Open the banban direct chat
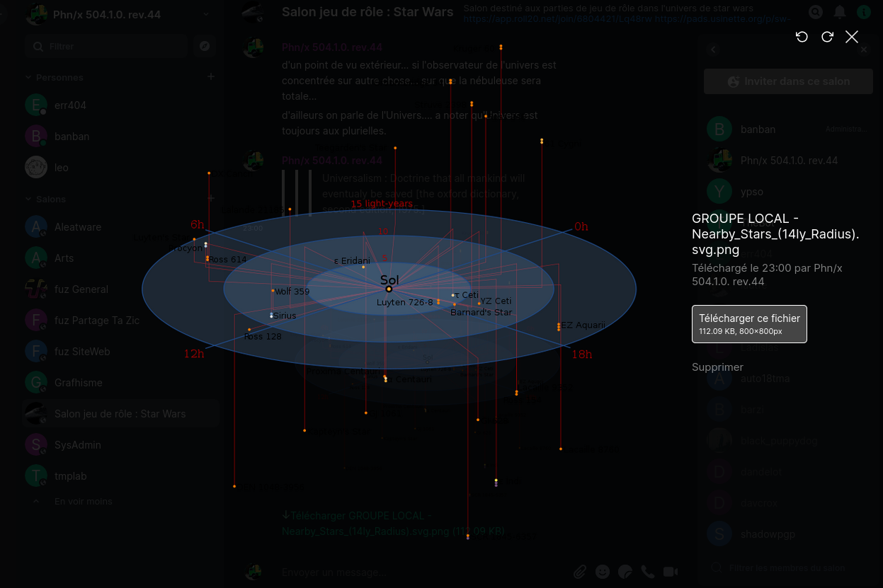This screenshot has height=588, width=883. point(120,137)
